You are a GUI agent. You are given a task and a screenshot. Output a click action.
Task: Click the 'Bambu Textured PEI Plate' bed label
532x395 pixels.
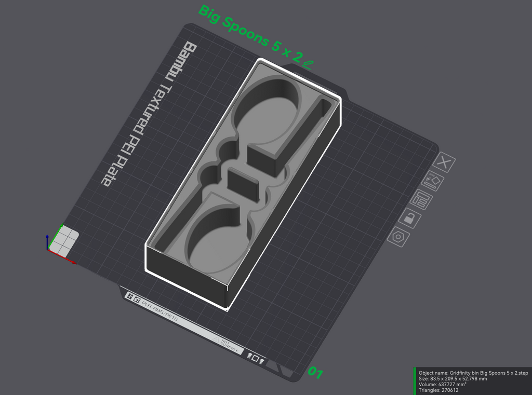[149, 114]
